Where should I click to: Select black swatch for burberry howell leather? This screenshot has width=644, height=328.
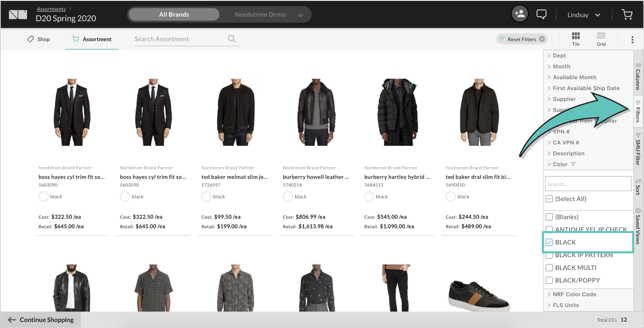pyautogui.click(x=288, y=197)
